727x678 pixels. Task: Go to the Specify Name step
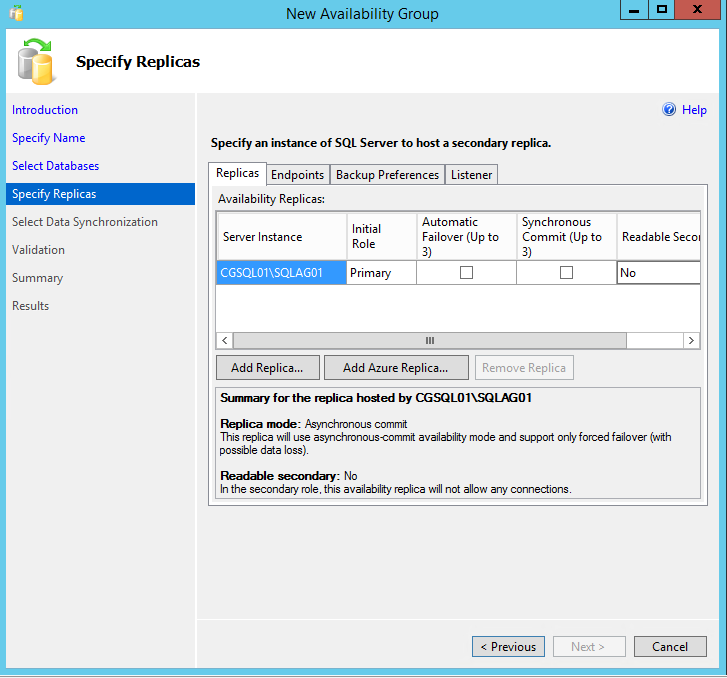pos(49,138)
